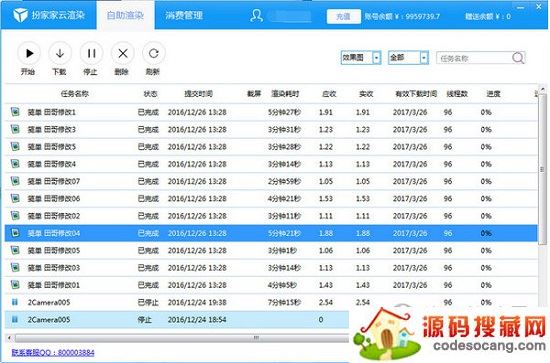Click the icon of 2Camera005 submitted 19:38
Viewport: 550px width, 363px height.
coord(15,302)
